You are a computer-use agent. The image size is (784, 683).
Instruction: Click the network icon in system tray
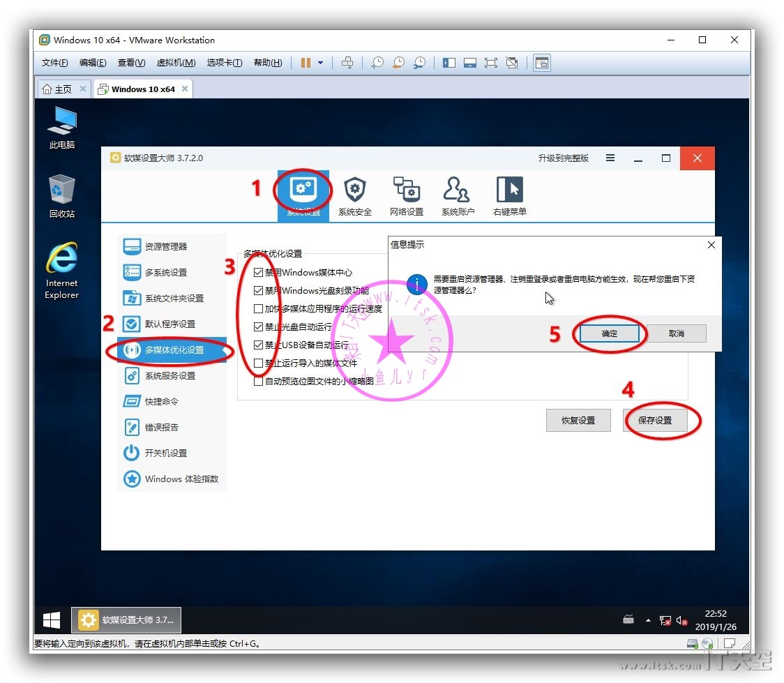click(665, 620)
